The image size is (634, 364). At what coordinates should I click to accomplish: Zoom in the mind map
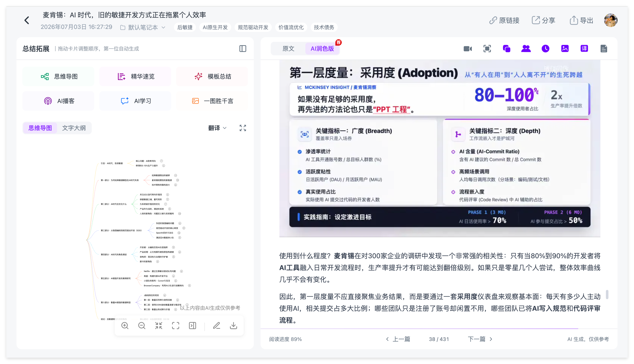pos(125,326)
